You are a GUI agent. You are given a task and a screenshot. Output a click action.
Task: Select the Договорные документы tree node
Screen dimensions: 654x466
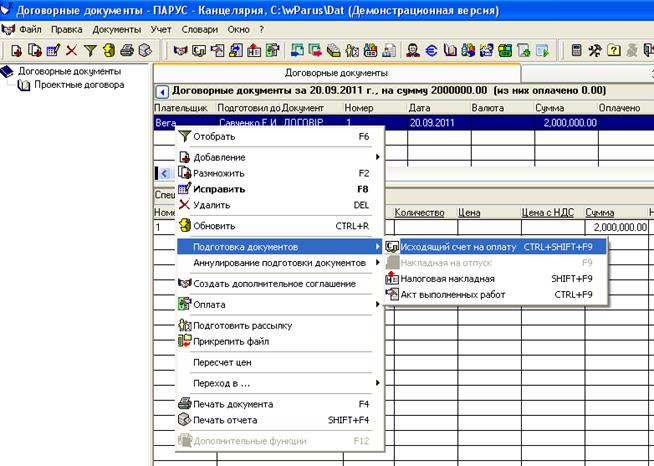pos(69,71)
